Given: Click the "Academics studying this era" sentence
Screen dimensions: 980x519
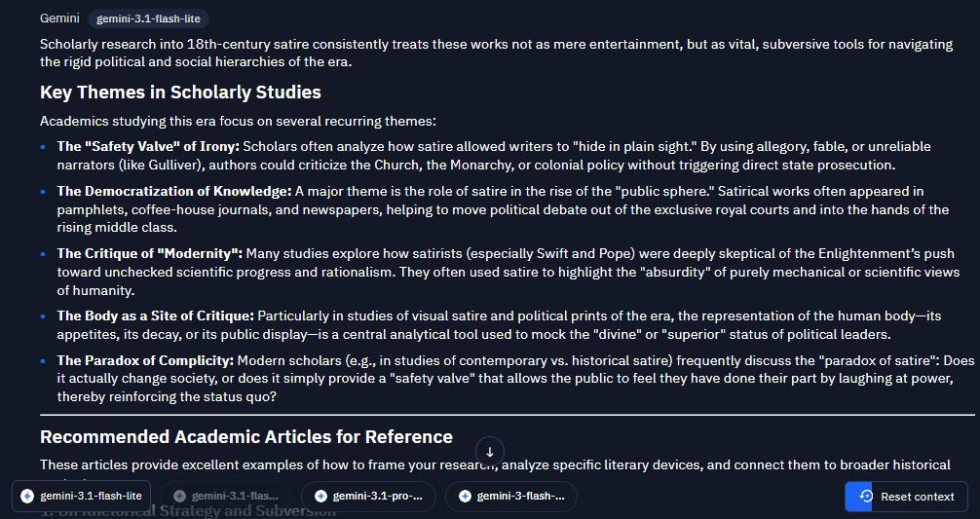Looking at the screenshot, I should click(238, 121).
